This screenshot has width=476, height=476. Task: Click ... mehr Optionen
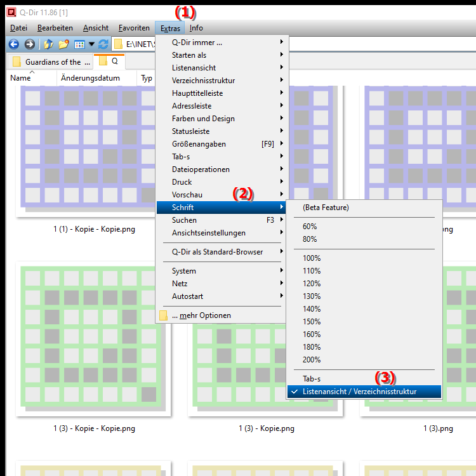[x=221, y=315]
